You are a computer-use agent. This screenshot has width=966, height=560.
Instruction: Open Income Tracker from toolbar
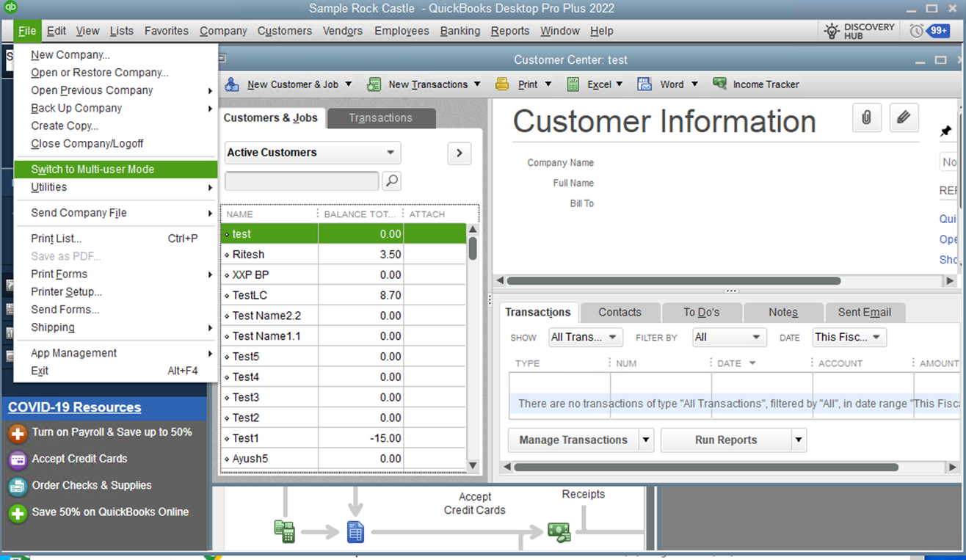pyautogui.click(x=756, y=84)
